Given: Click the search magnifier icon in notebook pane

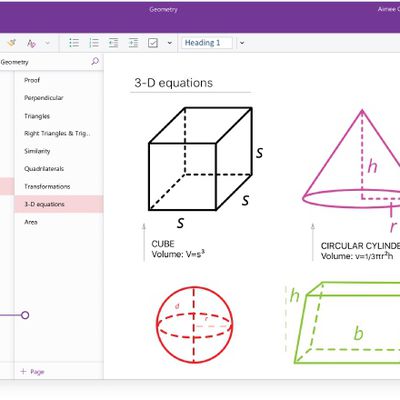Looking at the screenshot, I should (95, 61).
